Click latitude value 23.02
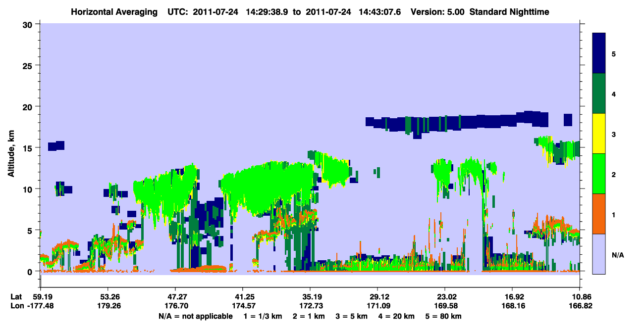This screenshot has height=330, width=644. (x=445, y=297)
